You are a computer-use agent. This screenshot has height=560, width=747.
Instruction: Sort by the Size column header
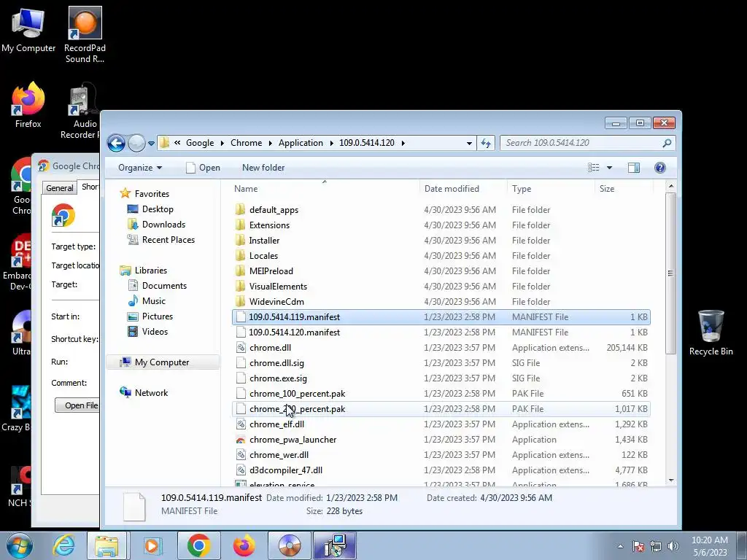tap(624, 189)
